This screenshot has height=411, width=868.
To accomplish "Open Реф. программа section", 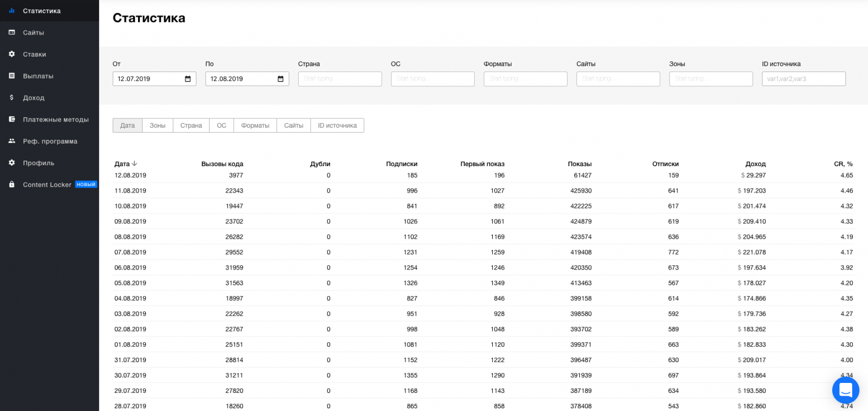I will pyautogui.click(x=50, y=141).
